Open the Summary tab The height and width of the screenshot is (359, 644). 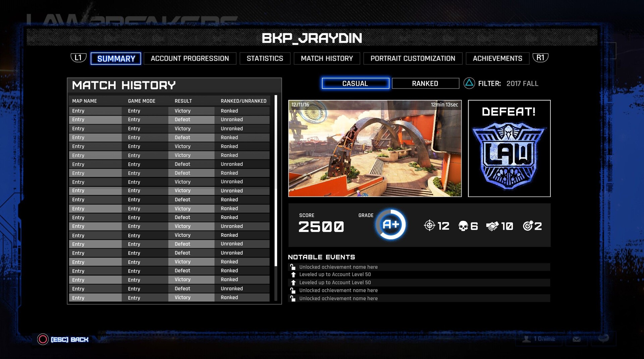[x=116, y=58]
